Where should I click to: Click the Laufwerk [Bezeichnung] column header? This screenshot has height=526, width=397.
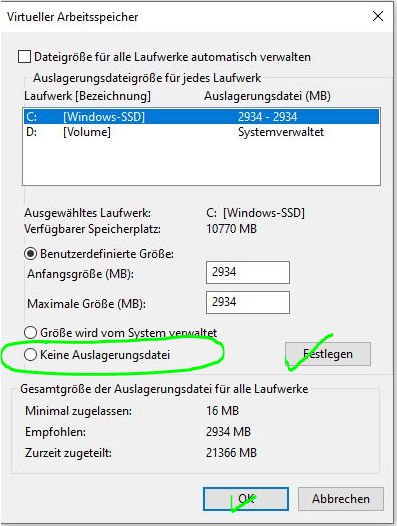pyautogui.click(x=87, y=96)
